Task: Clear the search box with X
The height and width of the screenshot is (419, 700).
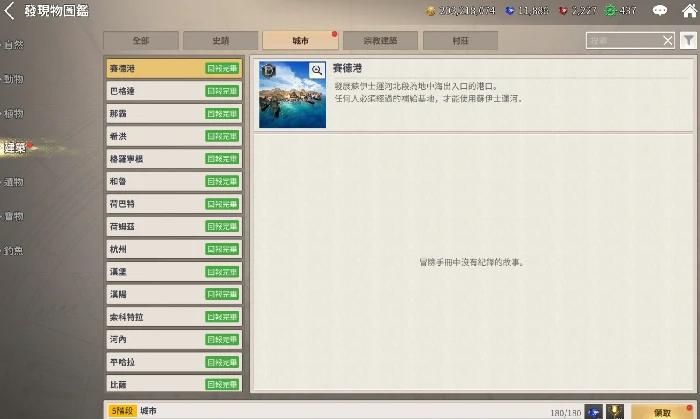Action: (668, 40)
